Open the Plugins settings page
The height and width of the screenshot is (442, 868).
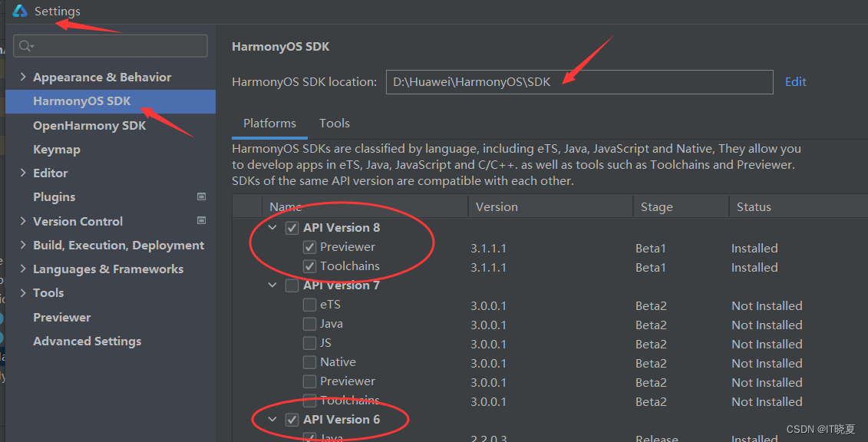click(54, 197)
